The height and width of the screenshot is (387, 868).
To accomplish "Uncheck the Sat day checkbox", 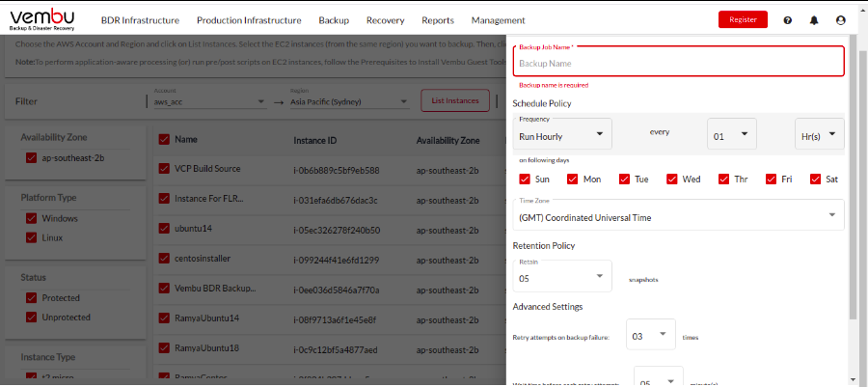I will click(x=815, y=179).
